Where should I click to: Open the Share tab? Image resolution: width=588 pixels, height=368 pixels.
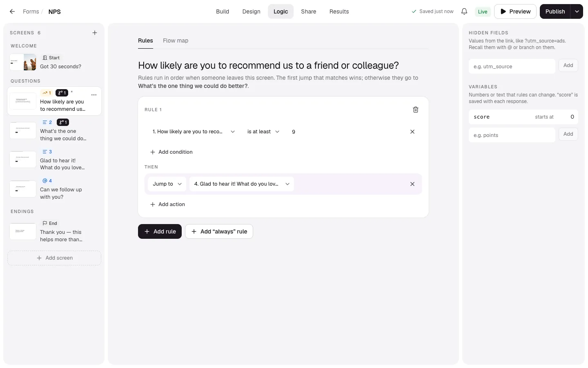click(309, 11)
